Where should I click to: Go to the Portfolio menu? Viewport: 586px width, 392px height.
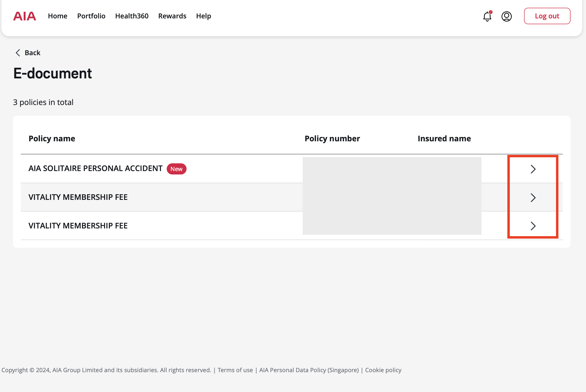coord(91,16)
